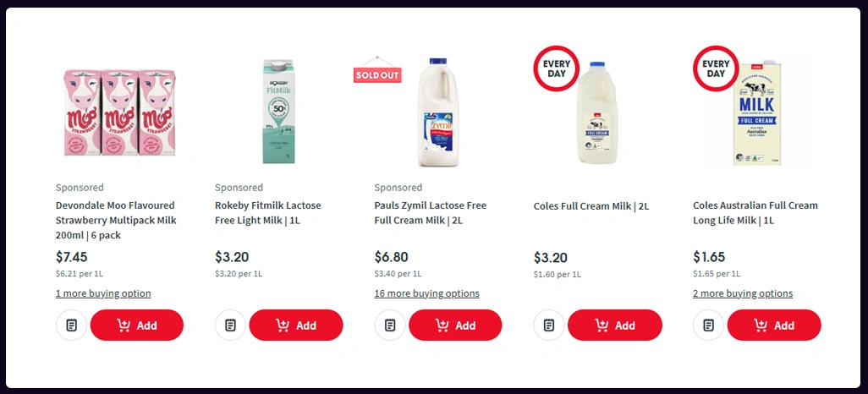The image size is (868, 394).
Task: Add Coles Full Cream 2L to list
Action: coord(549,326)
